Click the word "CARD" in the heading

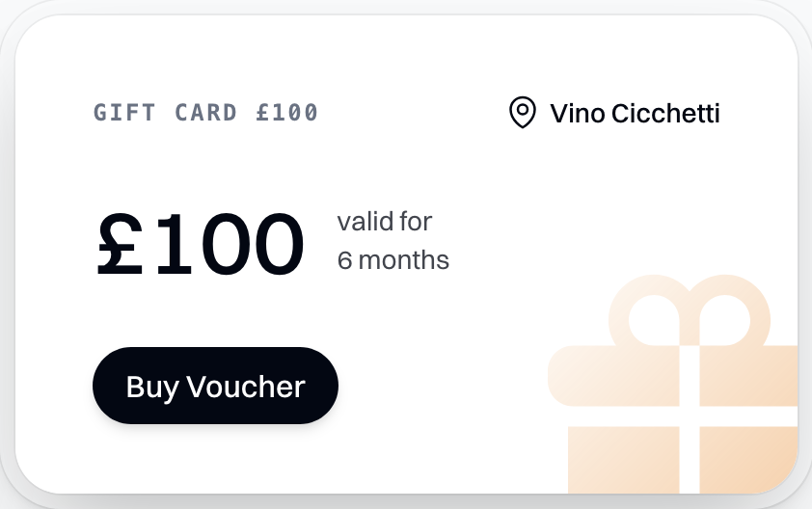(x=205, y=113)
